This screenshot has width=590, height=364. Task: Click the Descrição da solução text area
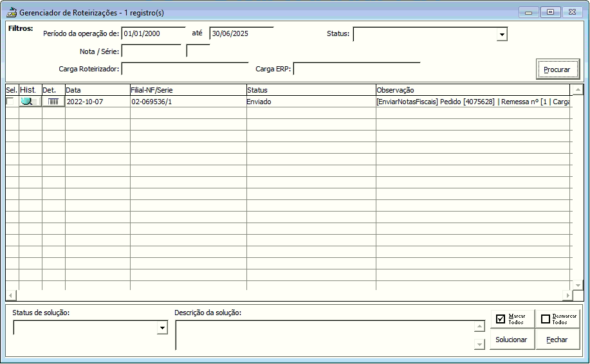325,335
